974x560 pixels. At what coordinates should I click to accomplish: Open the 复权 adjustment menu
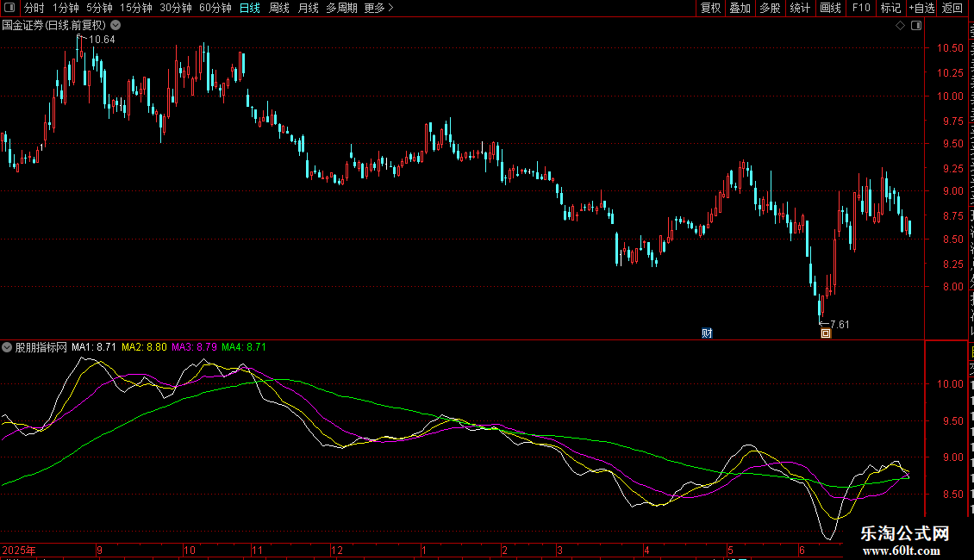tap(710, 8)
